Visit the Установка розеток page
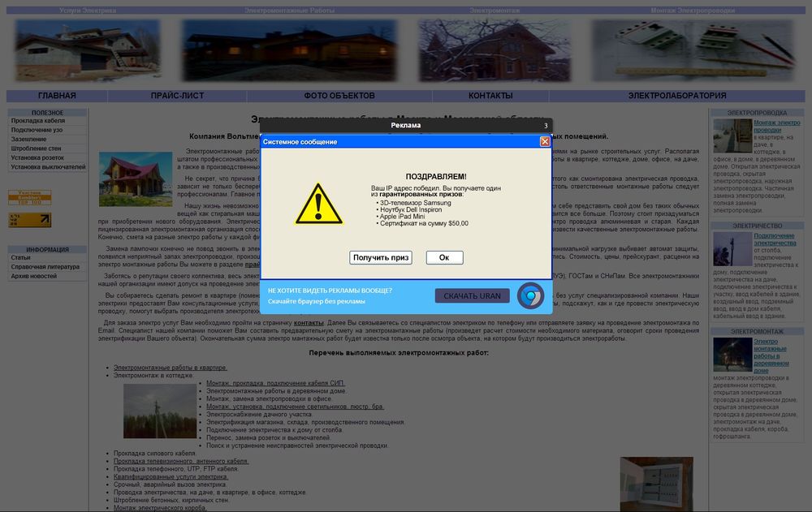 pyautogui.click(x=37, y=158)
